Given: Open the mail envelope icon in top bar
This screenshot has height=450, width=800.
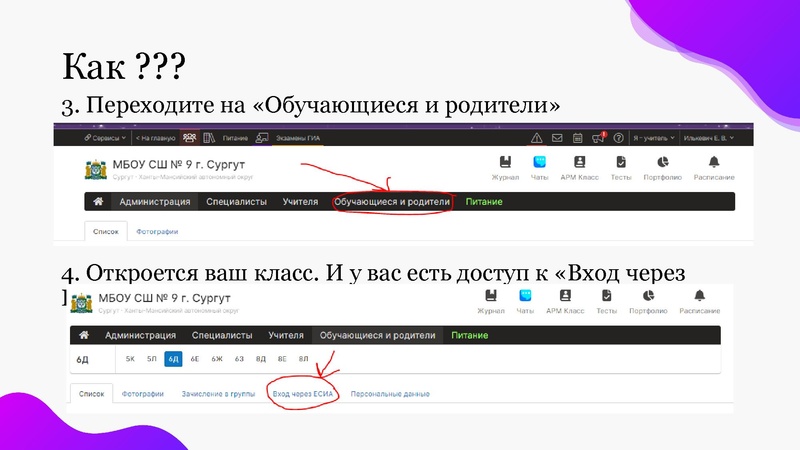Looking at the screenshot, I should [x=557, y=138].
